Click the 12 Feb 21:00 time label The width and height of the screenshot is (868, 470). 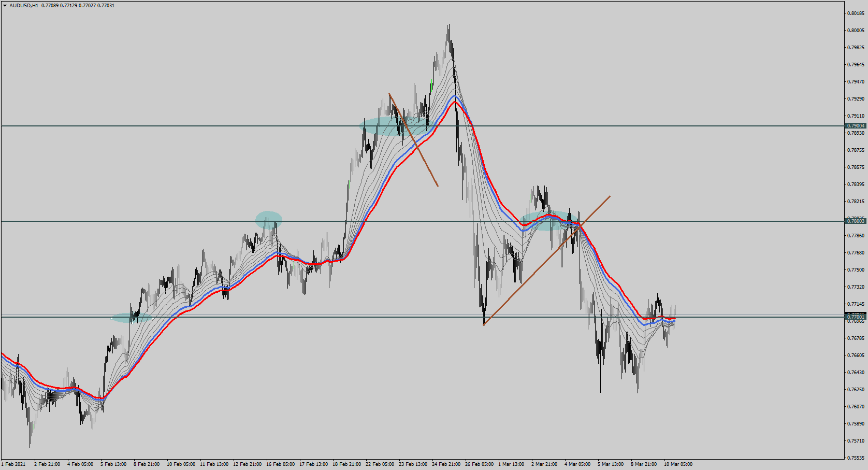pos(247,464)
